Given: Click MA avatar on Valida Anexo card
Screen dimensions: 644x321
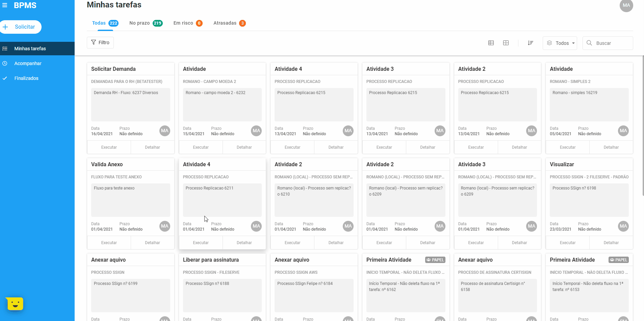Looking at the screenshot, I should (x=165, y=226).
